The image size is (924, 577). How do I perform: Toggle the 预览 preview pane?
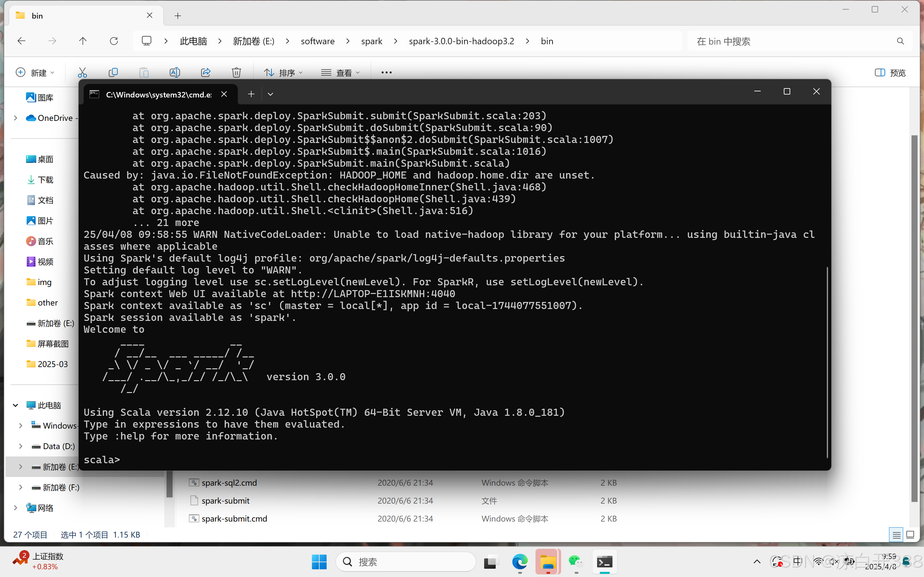(890, 72)
